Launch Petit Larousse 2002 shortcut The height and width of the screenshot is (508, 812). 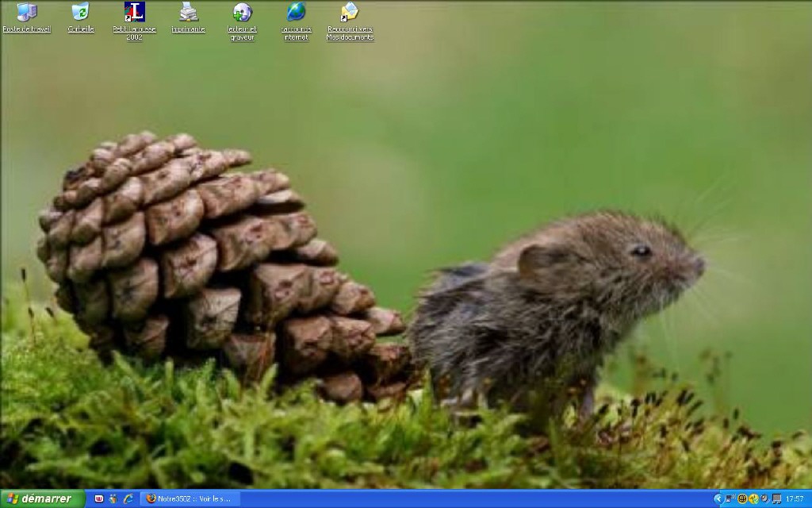click(x=134, y=13)
